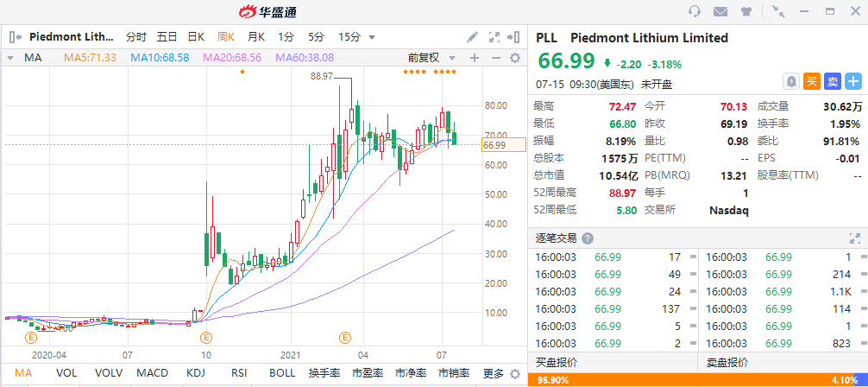Change skin via shirt icon
The height and width of the screenshot is (387, 868).
tap(746, 11)
